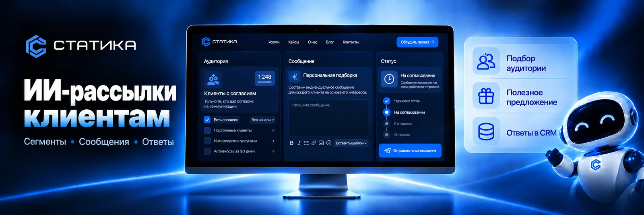Click the database icon next to Ответы в CRM
The image size is (644, 215).
[486, 131]
